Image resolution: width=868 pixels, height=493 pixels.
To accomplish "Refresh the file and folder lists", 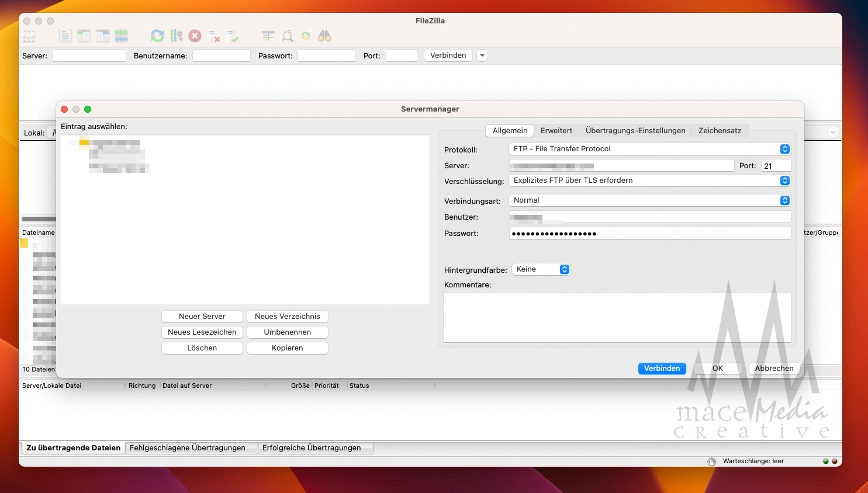I will tap(157, 36).
